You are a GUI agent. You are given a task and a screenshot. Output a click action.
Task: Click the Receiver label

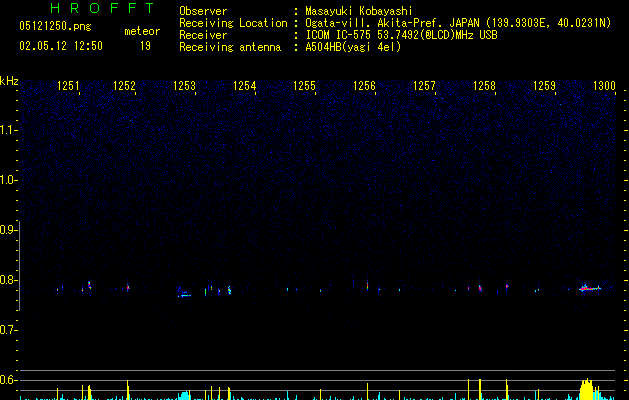[x=203, y=35]
